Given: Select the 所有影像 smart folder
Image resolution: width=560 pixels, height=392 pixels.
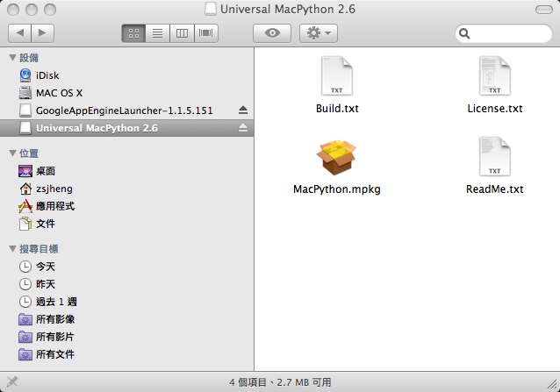Looking at the screenshot, I should (x=126, y=319).
